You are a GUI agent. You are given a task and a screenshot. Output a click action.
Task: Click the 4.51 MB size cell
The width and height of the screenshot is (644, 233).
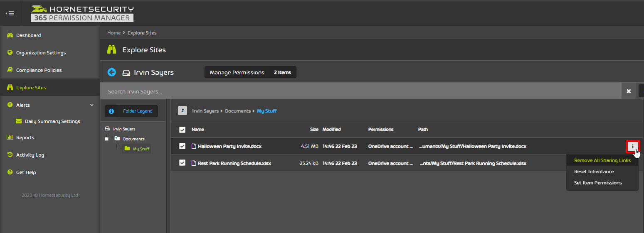pos(310,147)
